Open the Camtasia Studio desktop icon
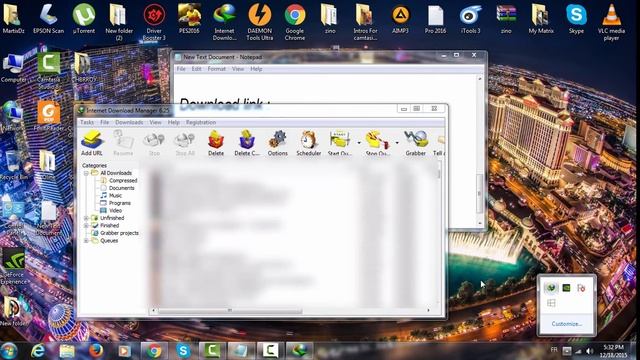 [x=49, y=72]
